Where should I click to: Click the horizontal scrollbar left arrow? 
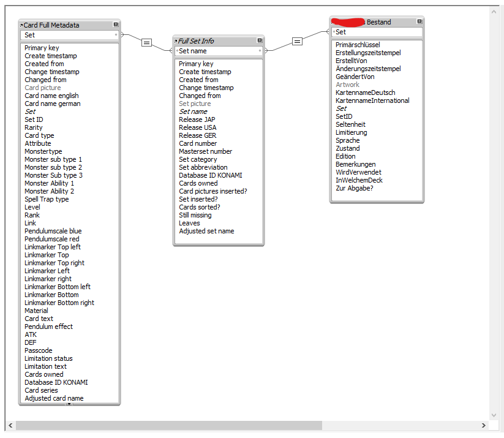click(x=10, y=426)
